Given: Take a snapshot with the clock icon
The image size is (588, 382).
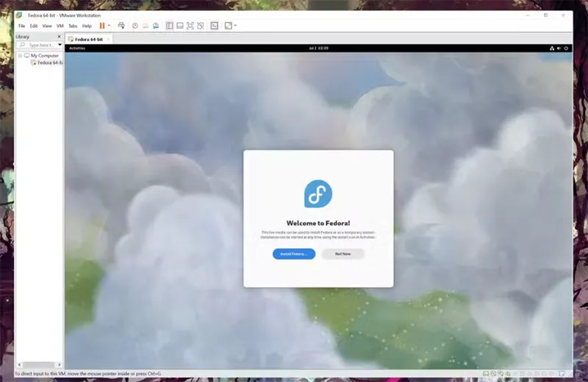Looking at the screenshot, I should pos(135,26).
